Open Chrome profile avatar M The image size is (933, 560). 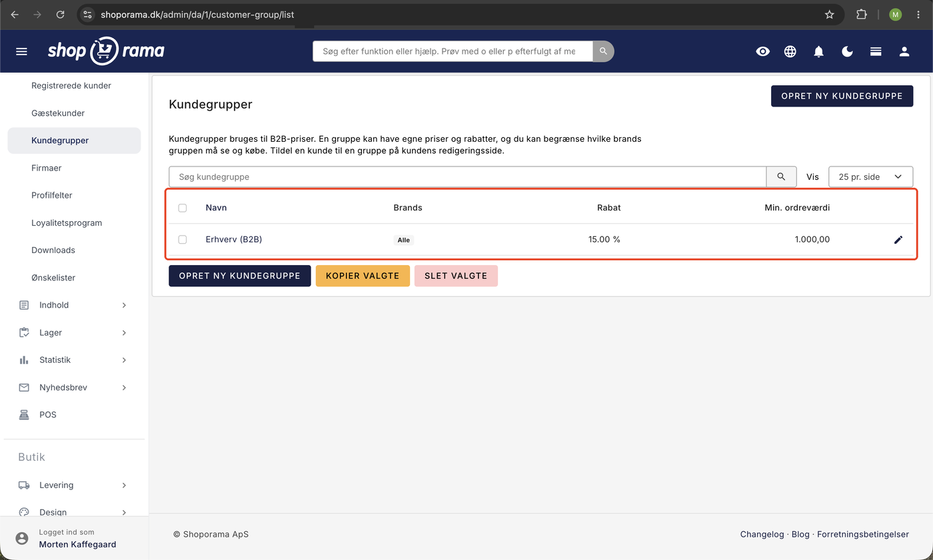coord(895,14)
